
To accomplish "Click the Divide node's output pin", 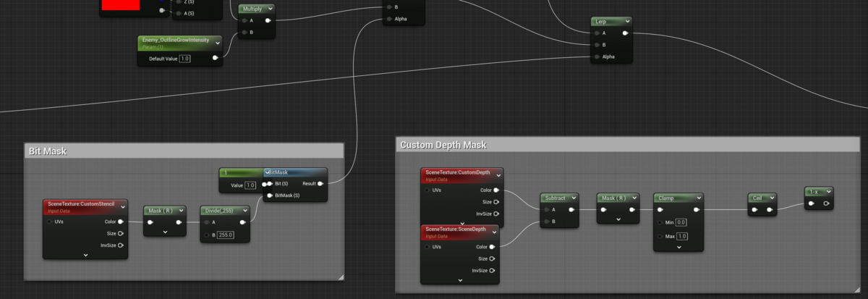I will tap(243, 222).
